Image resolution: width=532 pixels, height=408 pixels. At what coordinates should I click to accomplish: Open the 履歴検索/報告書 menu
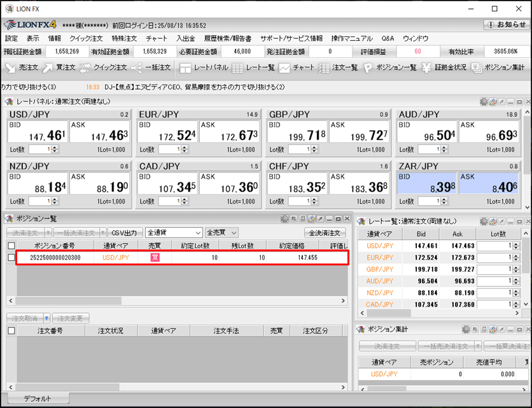[x=228, y=38]
